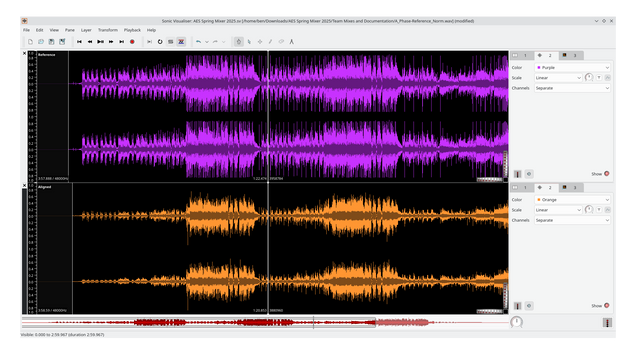Viewport: 636px width, 362px height.
Task: Click the Redo arrow icon
Action: 215,42
